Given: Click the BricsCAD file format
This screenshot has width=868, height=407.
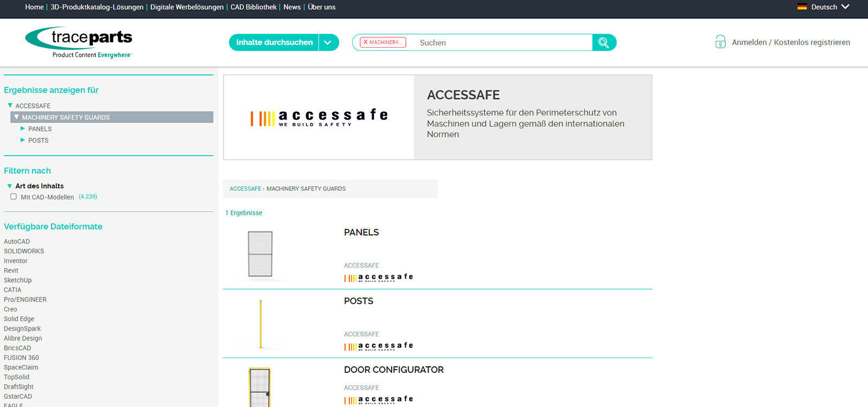Looking at the screenshot, I should [17, 348].
